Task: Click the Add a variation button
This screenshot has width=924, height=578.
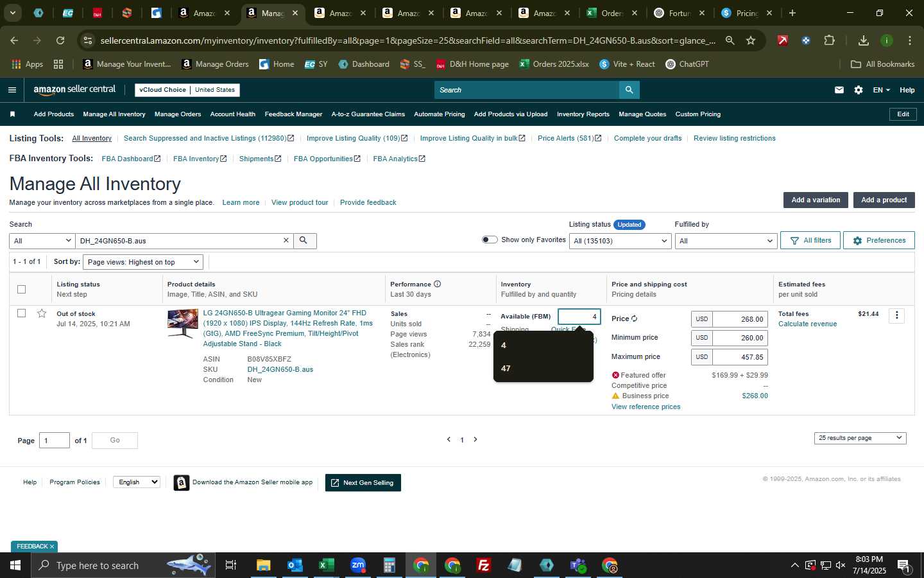Action: coord(816,200)
